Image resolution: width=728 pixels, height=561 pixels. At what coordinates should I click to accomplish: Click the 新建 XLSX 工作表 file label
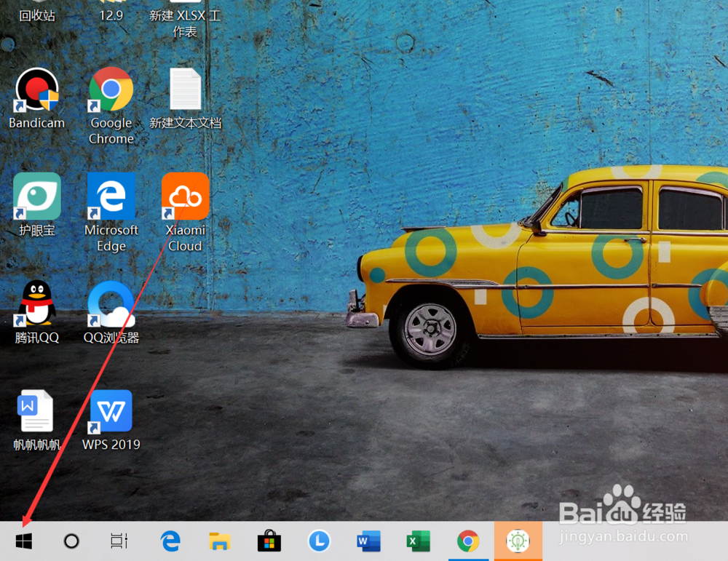pyautogui.click(x=185, y=23)
